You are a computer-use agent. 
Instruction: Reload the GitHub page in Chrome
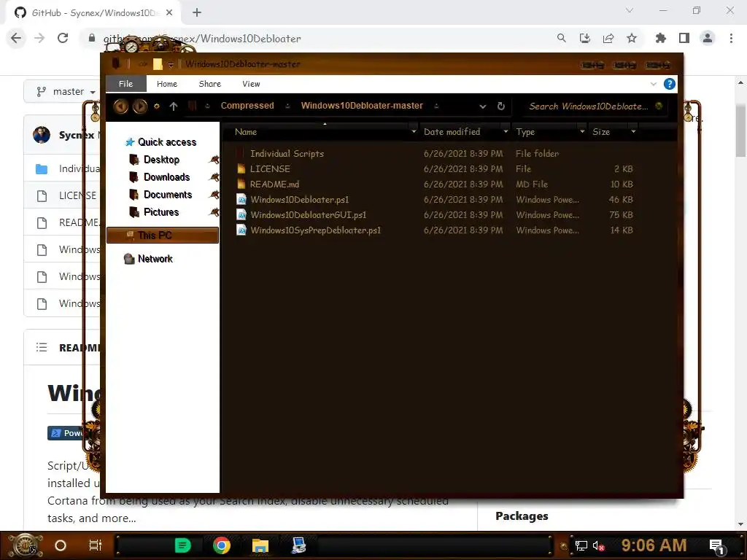coord(63,38)
